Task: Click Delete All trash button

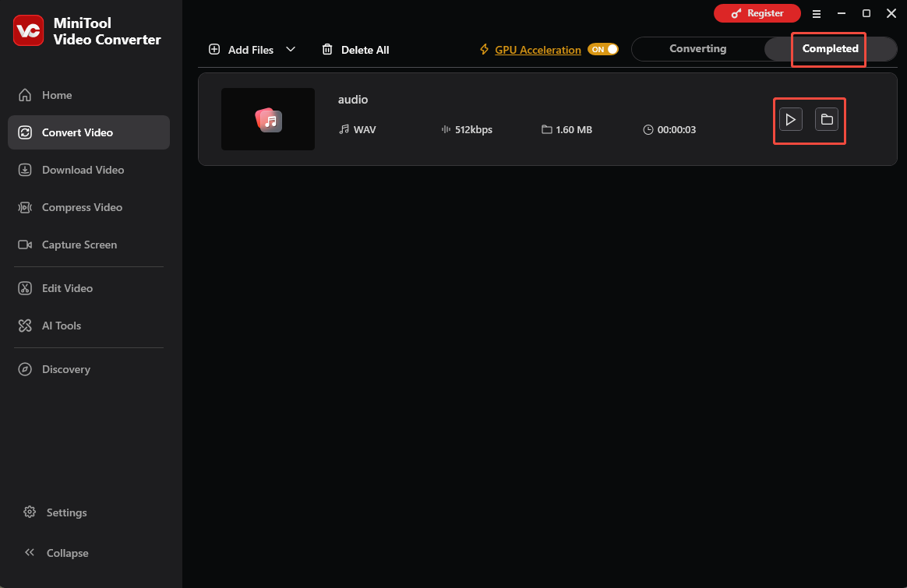Action: [355, 50]
